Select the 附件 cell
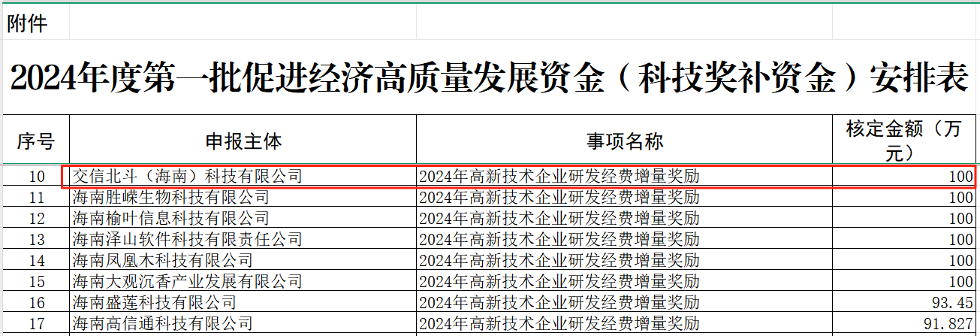 tap(35, 24)
